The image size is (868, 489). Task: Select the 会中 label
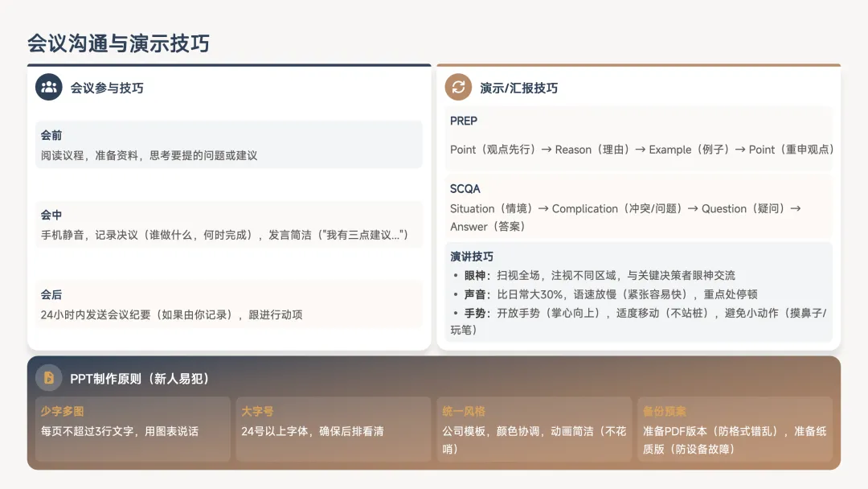51,215
